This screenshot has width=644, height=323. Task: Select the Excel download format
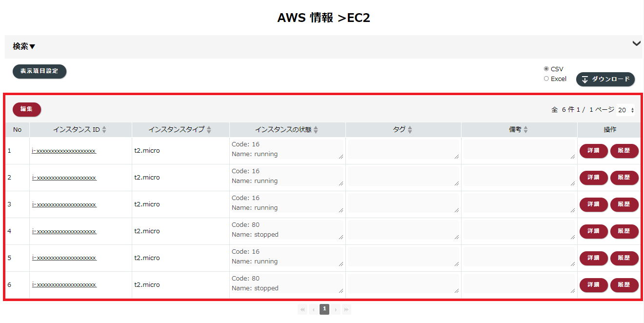(546, 79)
